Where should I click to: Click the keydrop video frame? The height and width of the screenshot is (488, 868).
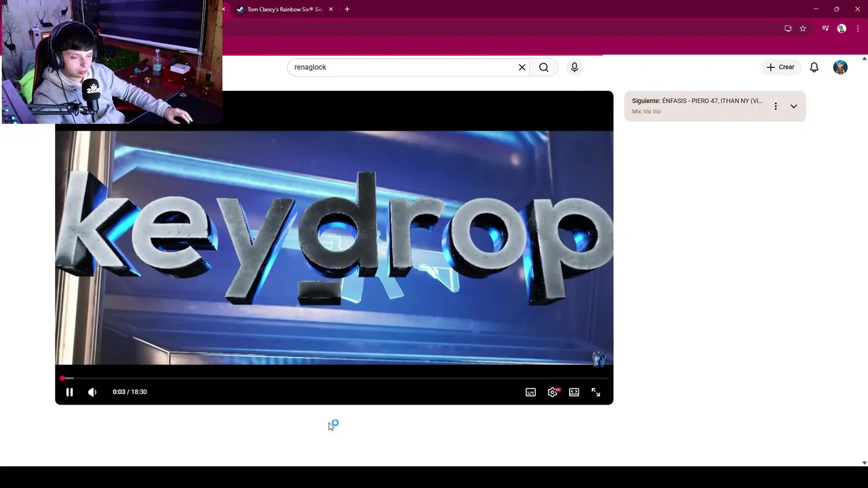click(334, 247)
